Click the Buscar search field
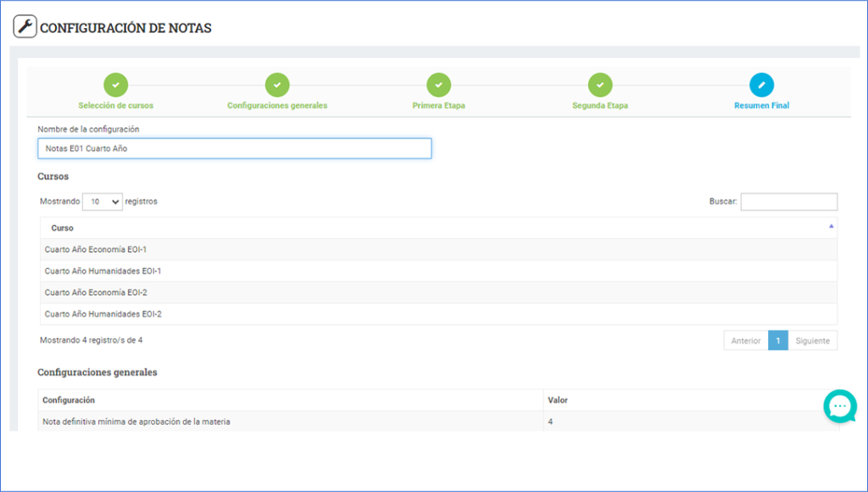The width and height of the screenshot is (868, 492). tap(788, 202)
